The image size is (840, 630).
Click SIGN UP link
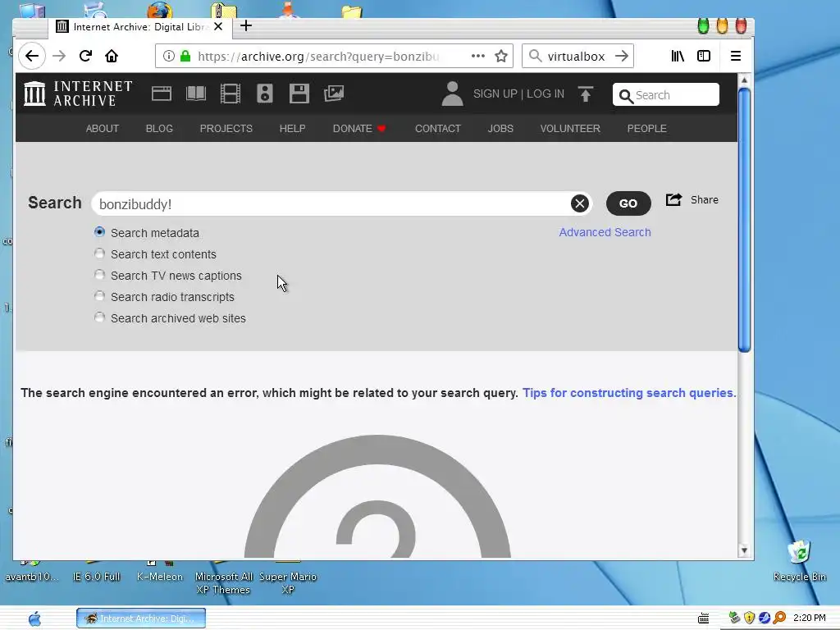[495, 94]
